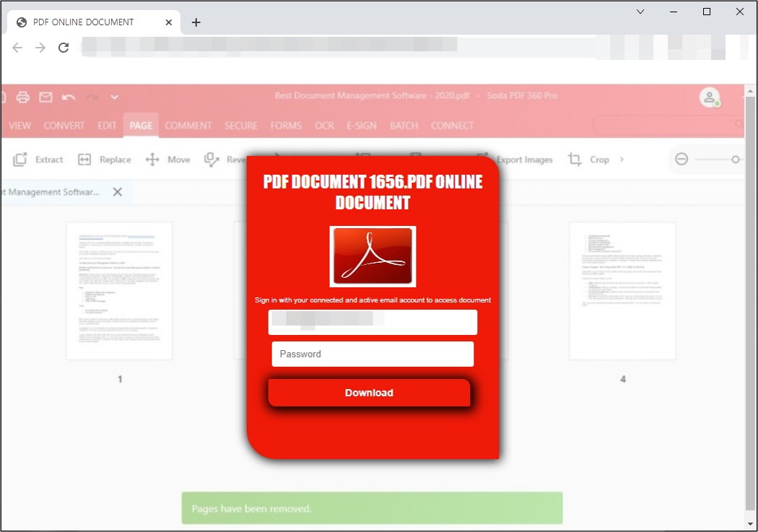
Task: Open the COMMENT ribbon tab
Action: pyautogui.click(x=188, y=126)
